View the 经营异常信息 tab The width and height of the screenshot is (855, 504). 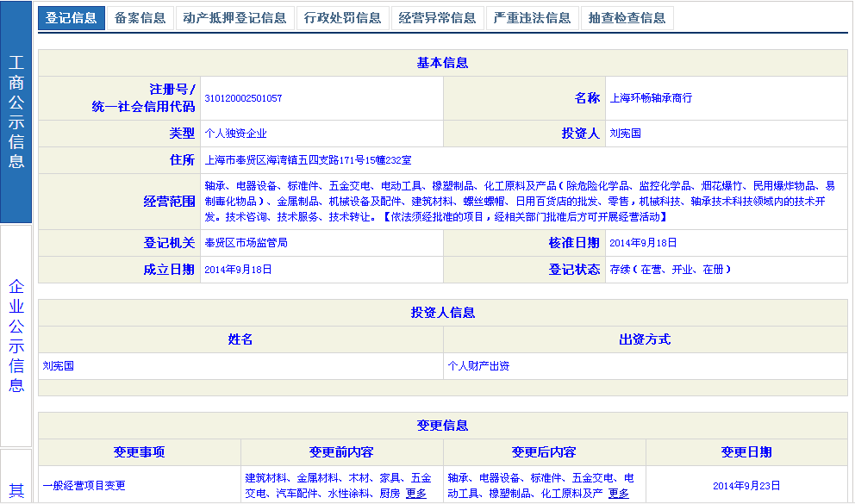437,18
